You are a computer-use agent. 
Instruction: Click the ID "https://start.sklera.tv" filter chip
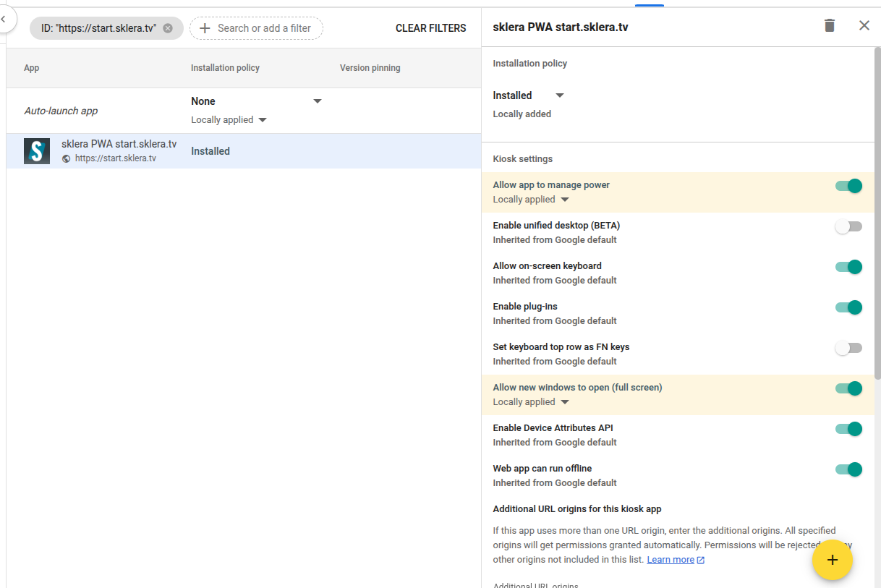pos(106,28)
